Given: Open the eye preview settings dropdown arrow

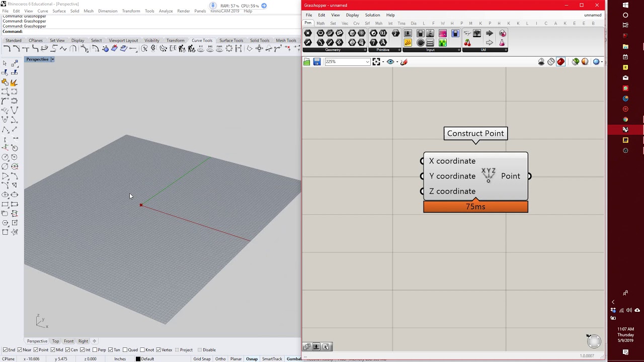Looking at the screenshot, I should [x=397, y=62].
